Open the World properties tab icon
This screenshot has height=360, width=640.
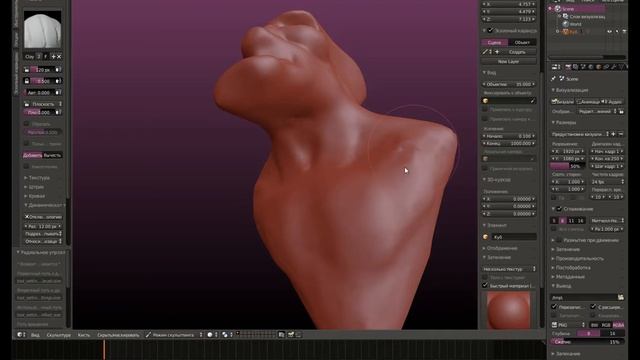[591, 67]
